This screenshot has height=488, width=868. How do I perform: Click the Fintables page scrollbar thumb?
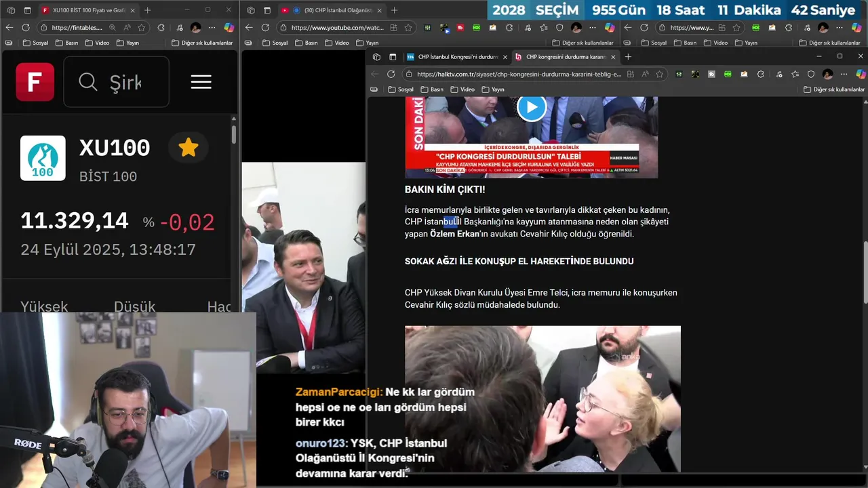click(234, 134)
